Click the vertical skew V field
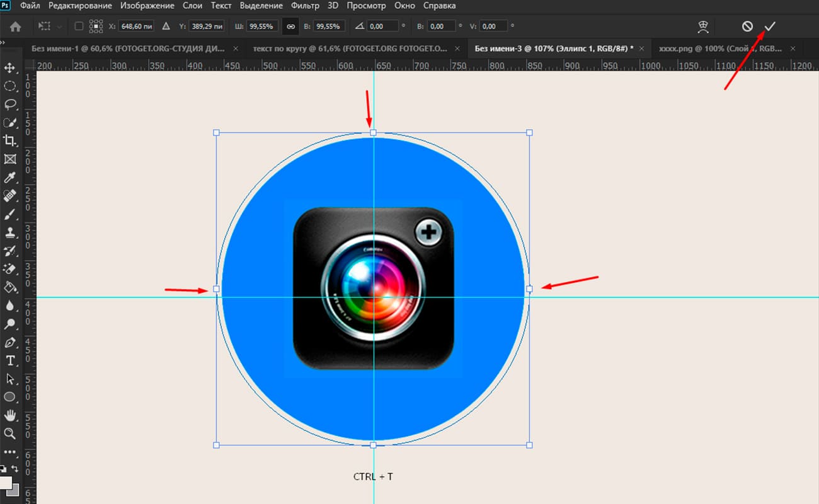The image size is (819, 504). coord(494,26)
